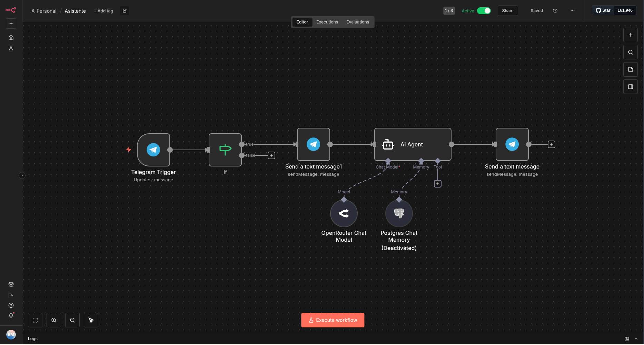Fit workflow to view icon
Viewport: 644px width, 345px height.
point(35,320)
